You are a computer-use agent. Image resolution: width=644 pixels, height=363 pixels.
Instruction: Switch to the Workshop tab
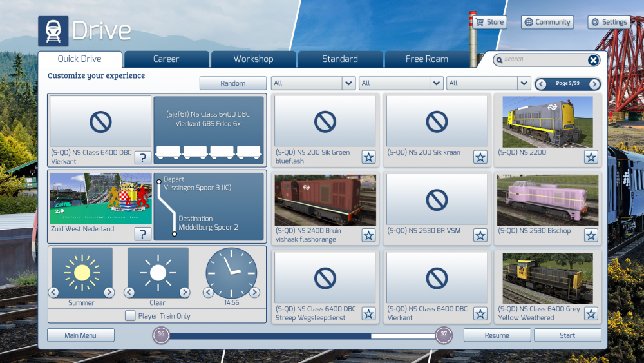point(253,59)
